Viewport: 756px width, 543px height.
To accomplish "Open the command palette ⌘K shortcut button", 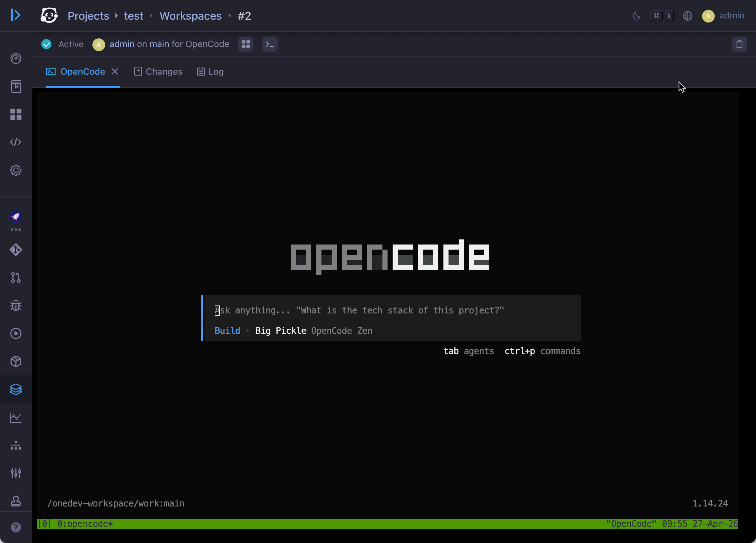I will click(x=662, y=16).
